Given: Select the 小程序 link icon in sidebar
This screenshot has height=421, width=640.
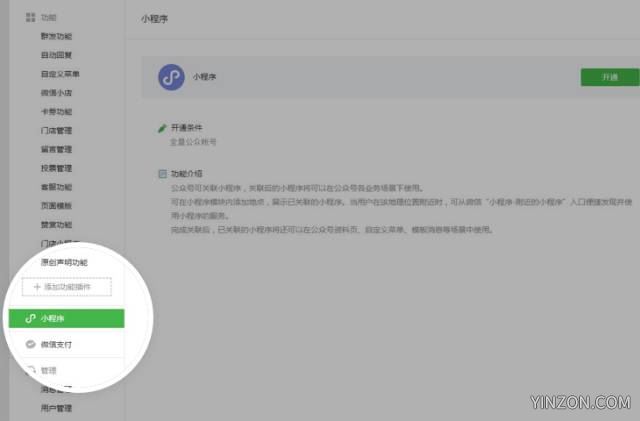Looking at the screenshot, I should coord(30,318).
